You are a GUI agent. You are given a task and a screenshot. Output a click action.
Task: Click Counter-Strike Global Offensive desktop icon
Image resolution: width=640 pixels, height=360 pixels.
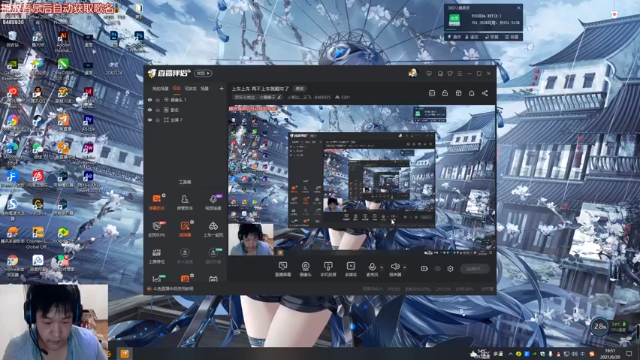point(38,238)
